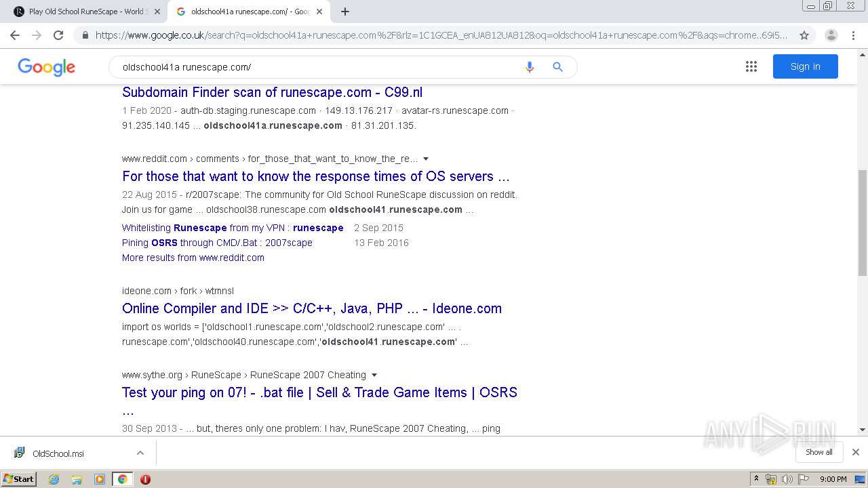Click the 9:00 PM clock
The image size is (868, 488).
coord(833,479)
